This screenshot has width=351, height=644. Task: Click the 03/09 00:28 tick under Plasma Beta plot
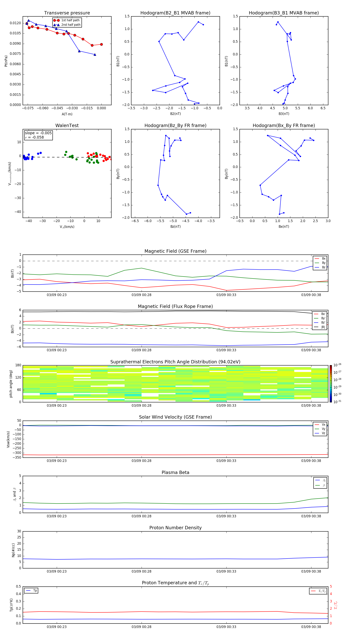(141, 516)
